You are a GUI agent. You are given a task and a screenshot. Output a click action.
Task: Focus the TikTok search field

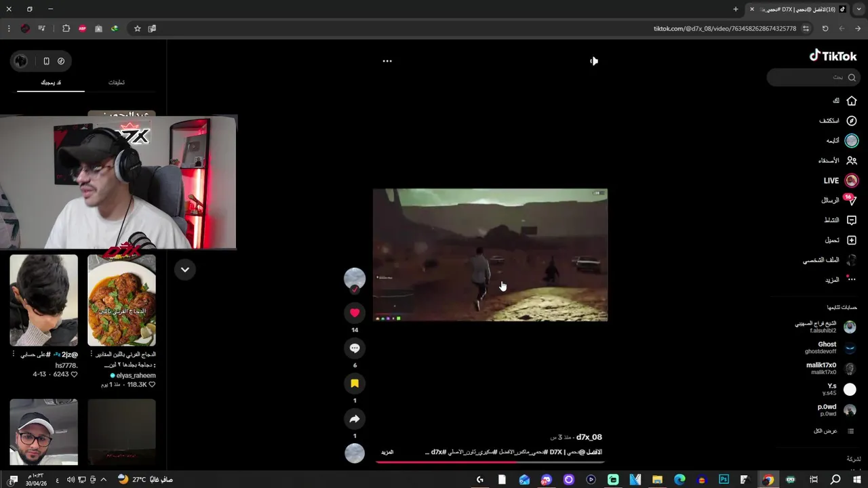814,77
